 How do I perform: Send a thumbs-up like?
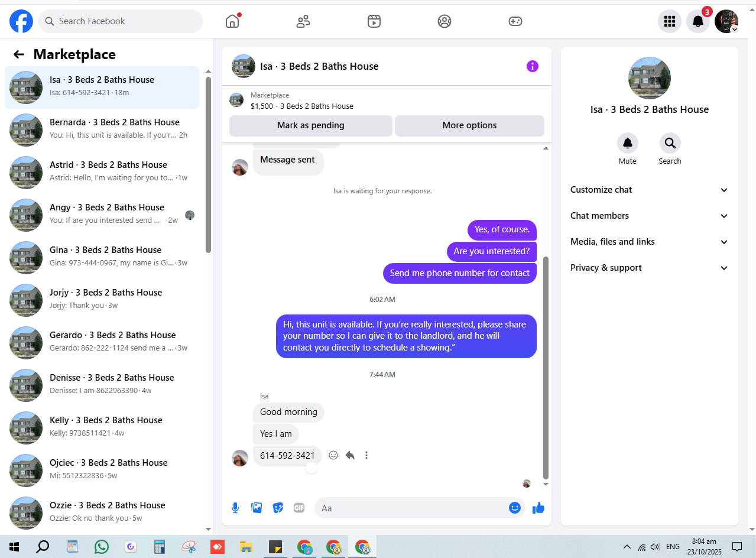(x=538, y=508)
